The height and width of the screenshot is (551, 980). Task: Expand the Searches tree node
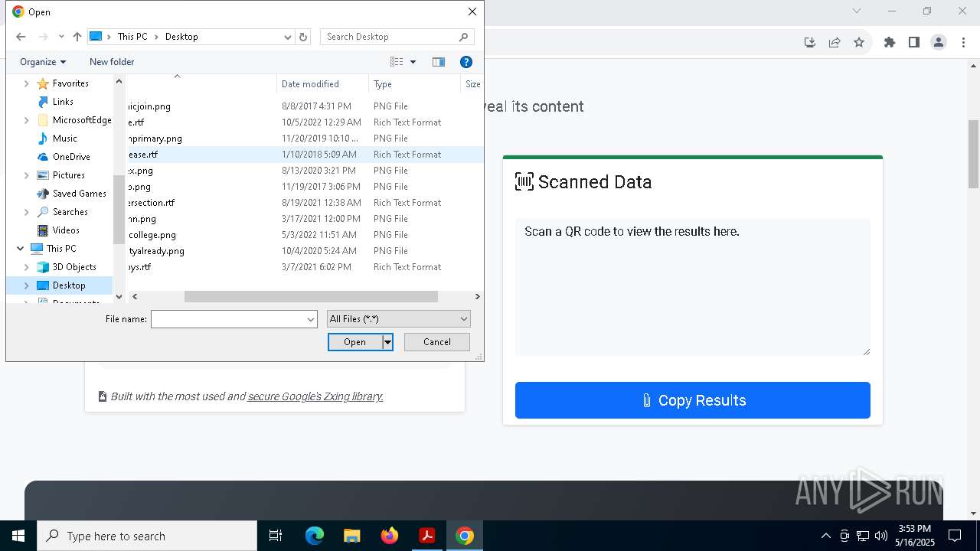coord(27,212)
